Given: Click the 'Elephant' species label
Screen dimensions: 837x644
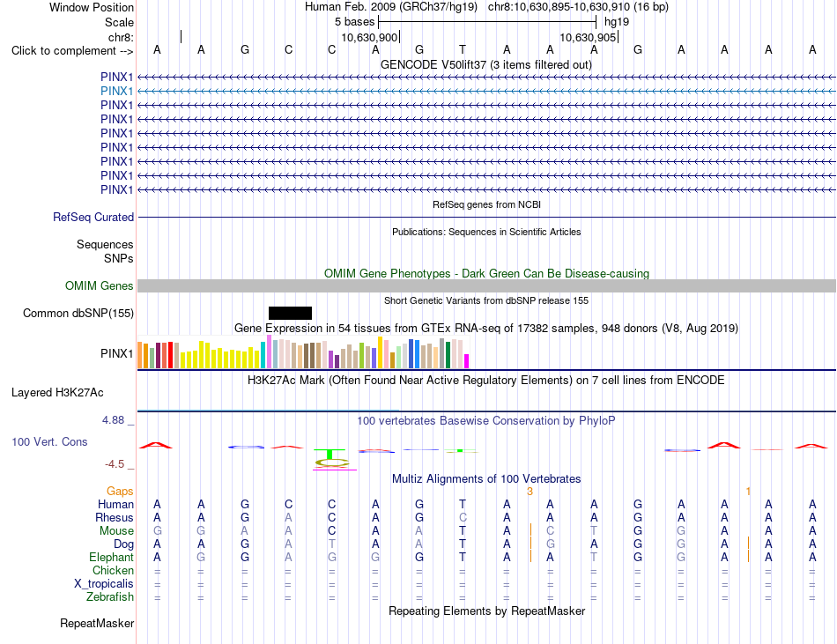Looking at the screenshot, I should (x=111, y=557).
